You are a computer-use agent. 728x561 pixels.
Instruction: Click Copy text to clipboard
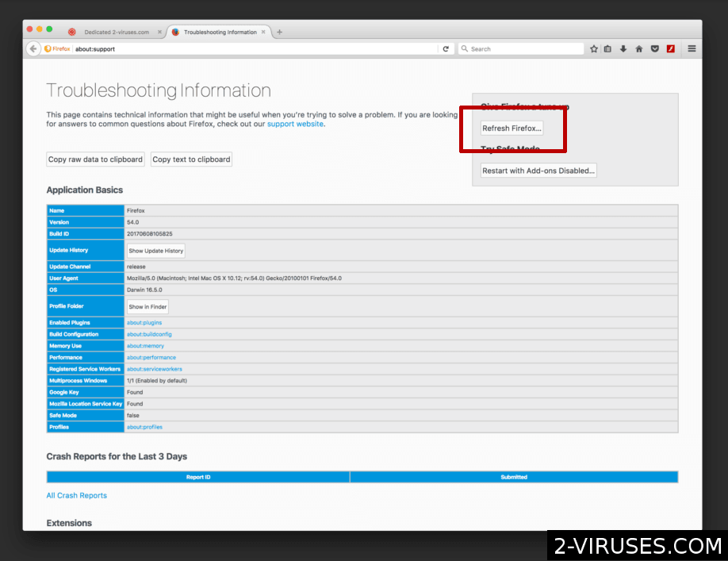click(191, 159)
